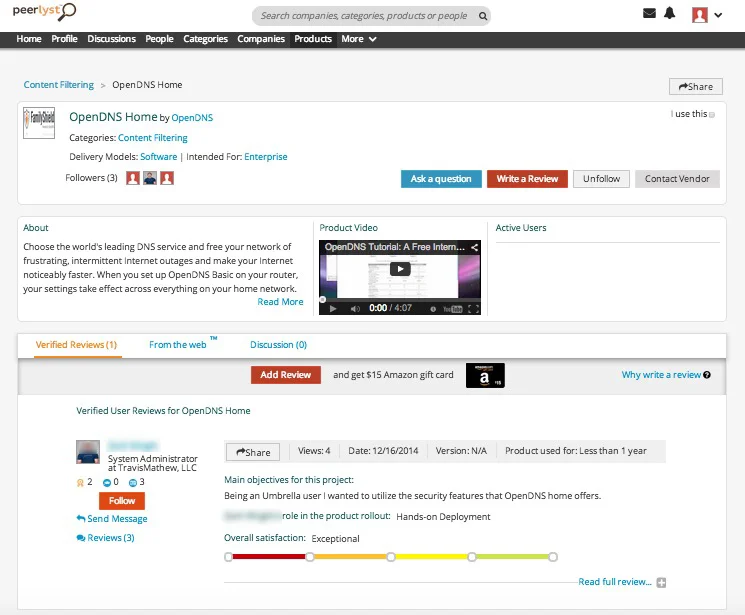This screenshot has width=745, height=615.
Task: Click the reviewer's profile photo
Action: [x=88, y=452]
